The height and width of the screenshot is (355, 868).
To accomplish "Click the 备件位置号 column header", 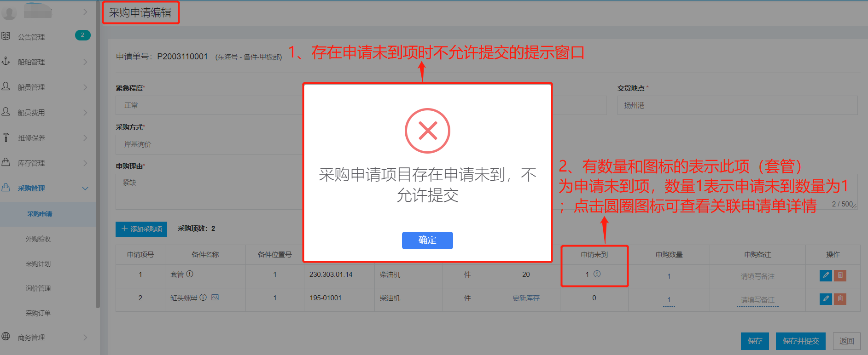I will point(275,255).
